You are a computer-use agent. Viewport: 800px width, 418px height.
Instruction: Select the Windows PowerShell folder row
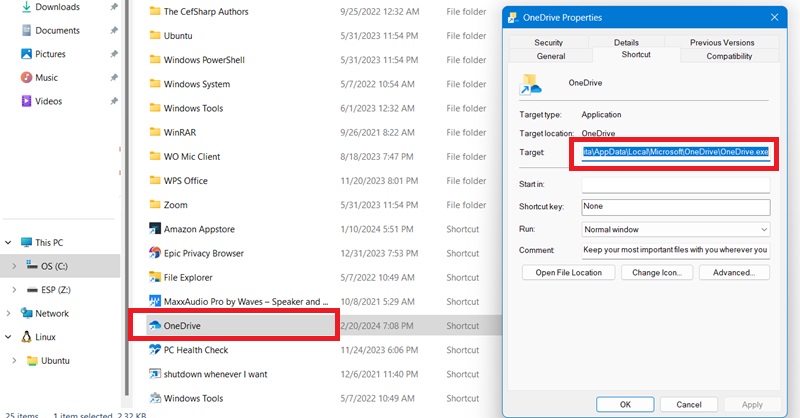point(316,60)
